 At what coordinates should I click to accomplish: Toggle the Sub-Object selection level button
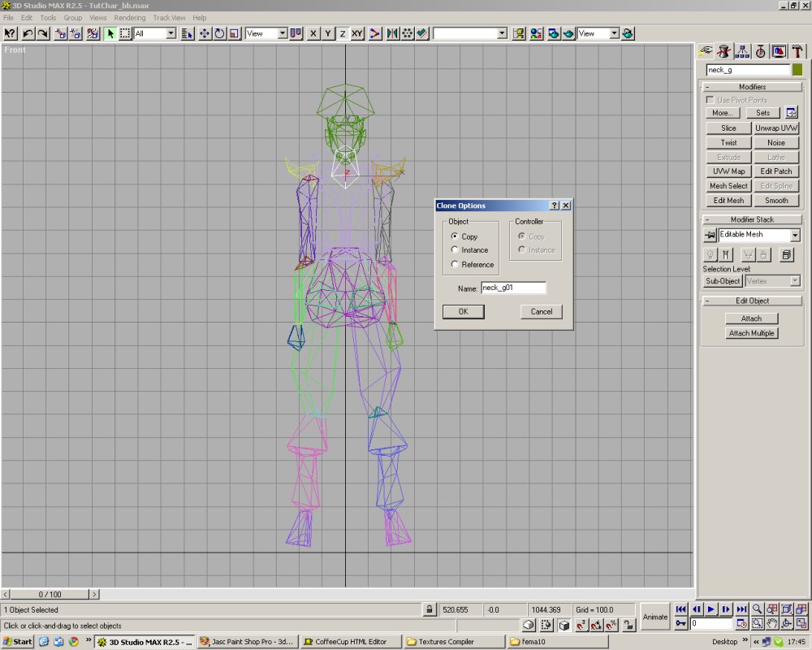point(723,281)
